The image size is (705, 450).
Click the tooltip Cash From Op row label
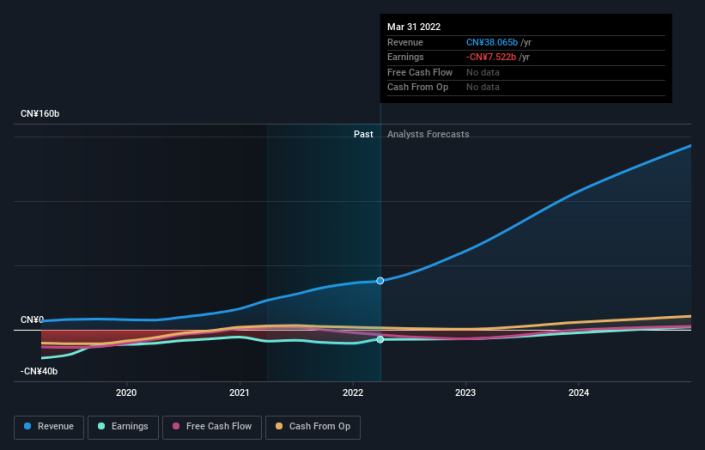[x=418, y=87]
